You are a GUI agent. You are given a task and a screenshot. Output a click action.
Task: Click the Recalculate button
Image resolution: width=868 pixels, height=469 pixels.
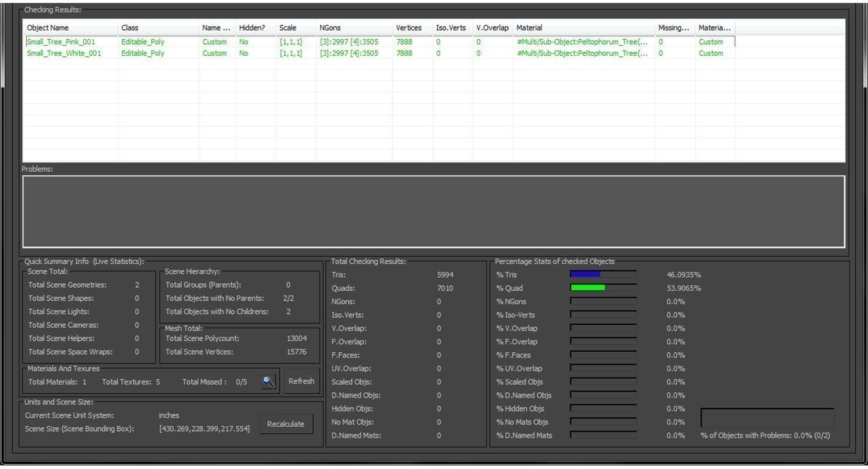[x=286, y=424]
